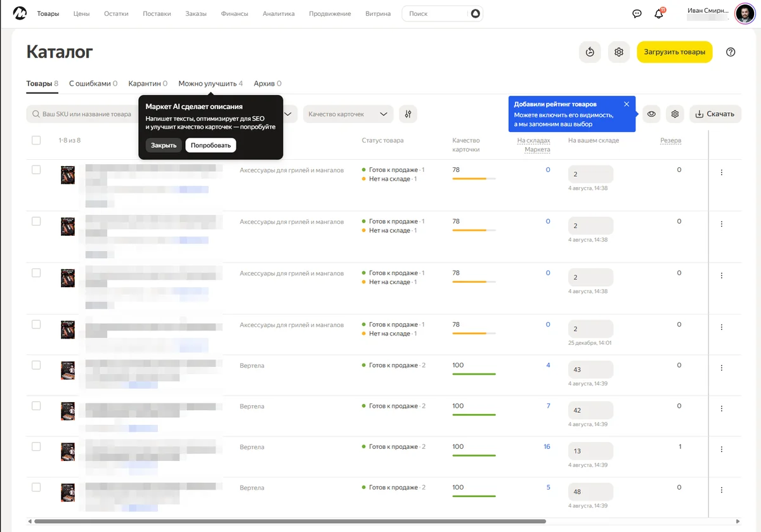Viewport: 761px width, 532px height.
Task: Check the row with warehouse stock 42
Action: tap(36, 406)
